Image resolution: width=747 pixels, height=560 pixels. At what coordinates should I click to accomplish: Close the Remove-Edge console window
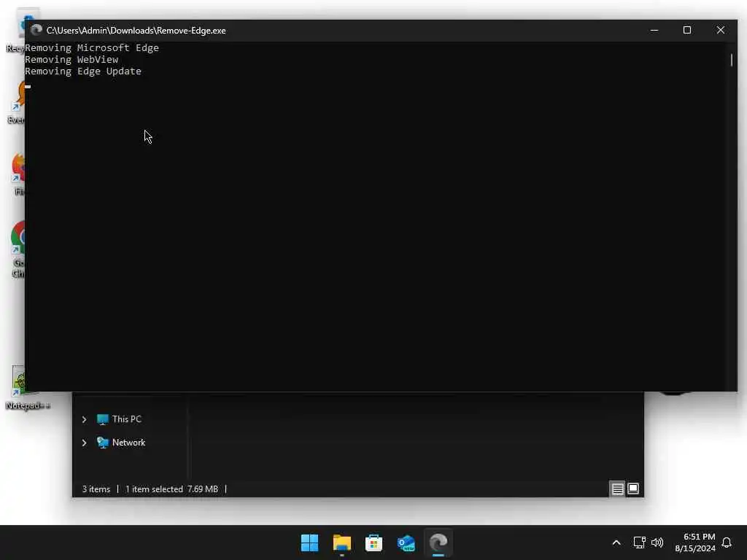click(x=720, y=30)
